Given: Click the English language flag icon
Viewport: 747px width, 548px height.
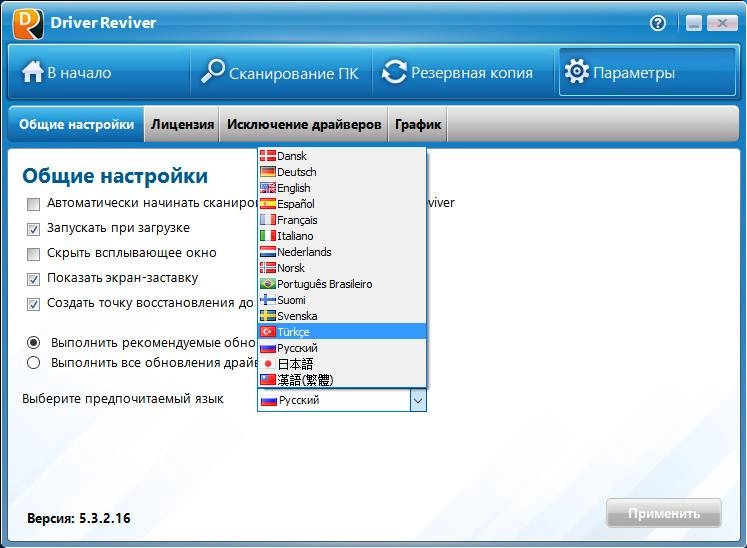Looking at the screenshot, I should (x=268, y=188).
